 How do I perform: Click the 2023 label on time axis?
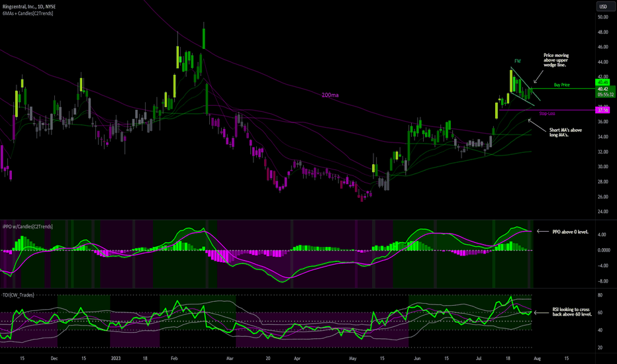116,359
